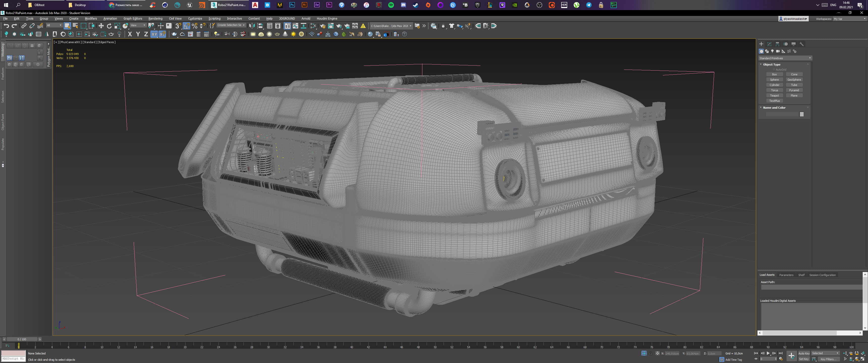Select the Cameras category icon
Screen dimensions: 868x363
(777, 51)
